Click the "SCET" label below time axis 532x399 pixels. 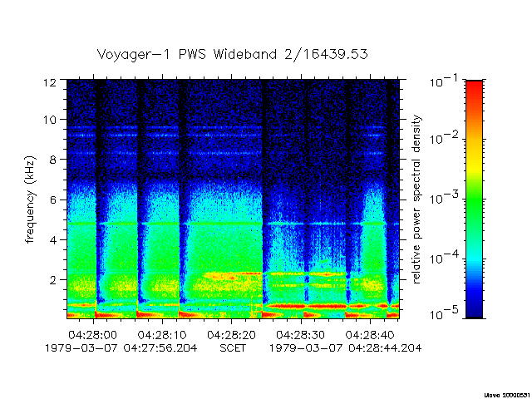click(233, 348)
